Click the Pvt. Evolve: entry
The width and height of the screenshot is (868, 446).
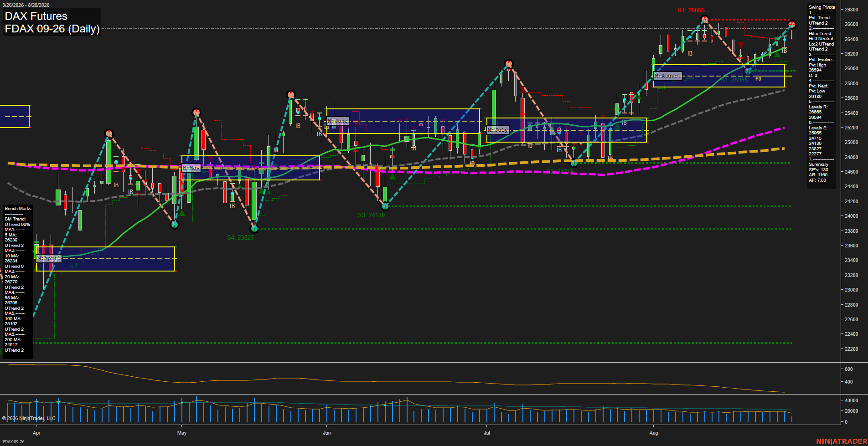[x=821, y=60]
